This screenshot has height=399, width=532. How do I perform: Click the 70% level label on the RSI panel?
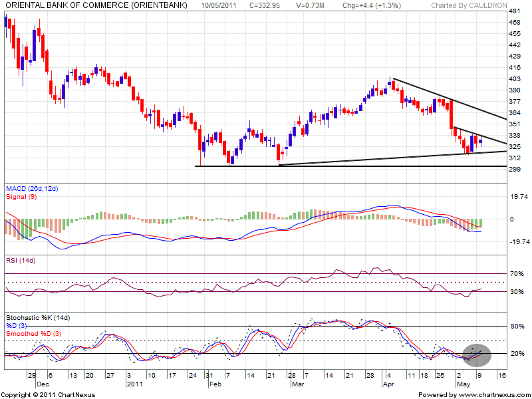[515, 273]
